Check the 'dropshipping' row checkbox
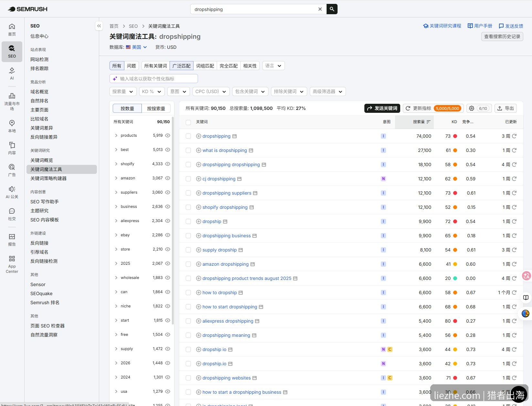 pos(188,136)
